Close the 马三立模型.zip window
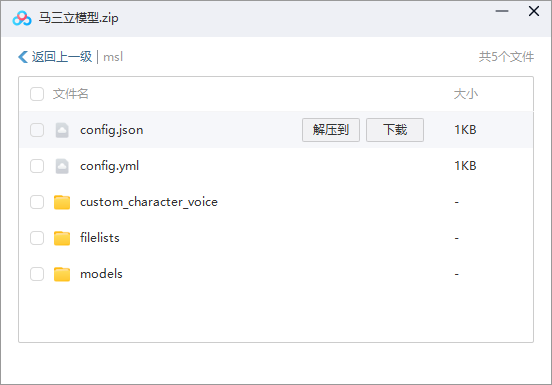 coord(534,11)
